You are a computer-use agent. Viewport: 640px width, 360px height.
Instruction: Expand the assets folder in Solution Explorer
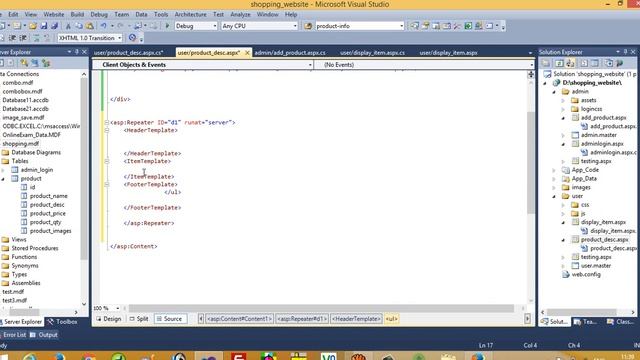click(x=563, y=100)
